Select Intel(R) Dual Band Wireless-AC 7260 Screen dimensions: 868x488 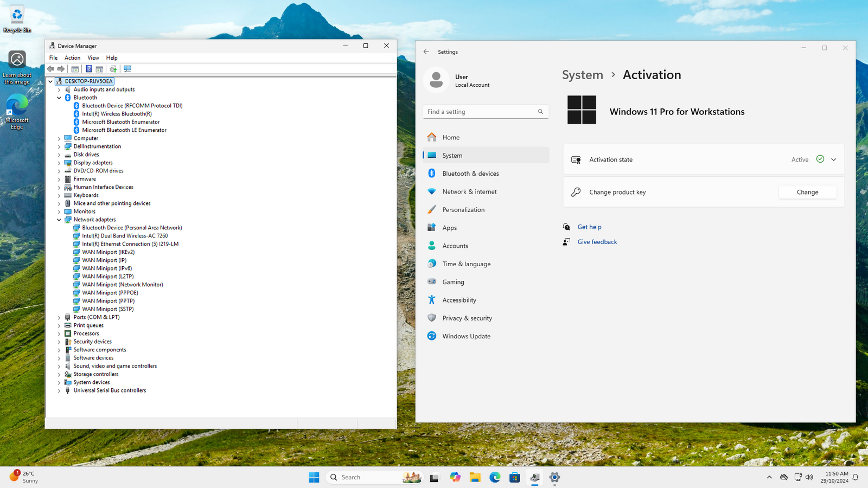125,236
